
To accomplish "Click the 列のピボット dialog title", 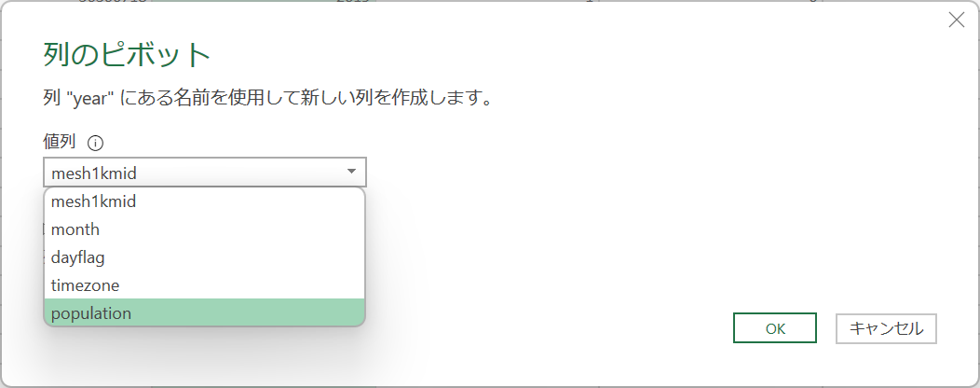I will pyautogui.click(x=127, y=54).
